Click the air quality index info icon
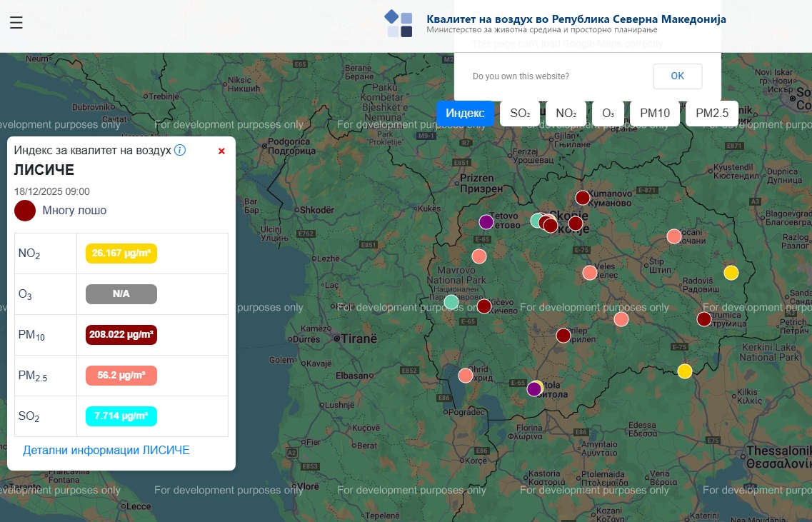812x522 pixels. (x=180, y=151)
